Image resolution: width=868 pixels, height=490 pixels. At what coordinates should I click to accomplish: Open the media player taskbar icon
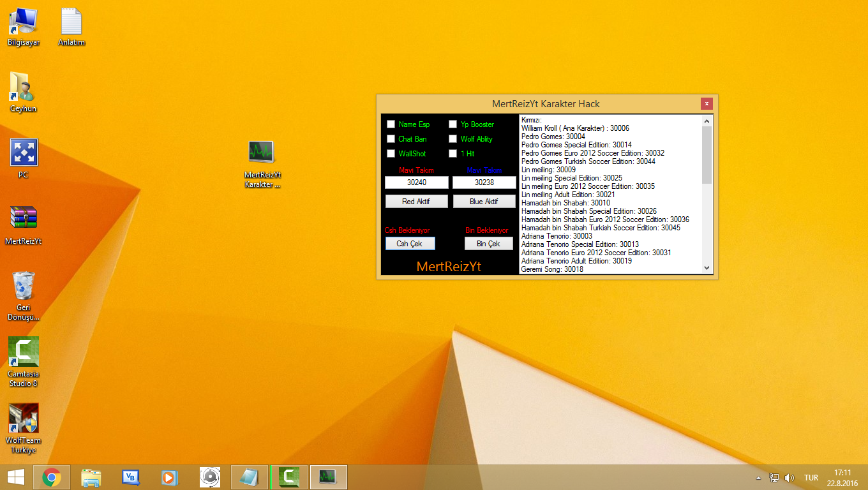(x=170, y=477)
